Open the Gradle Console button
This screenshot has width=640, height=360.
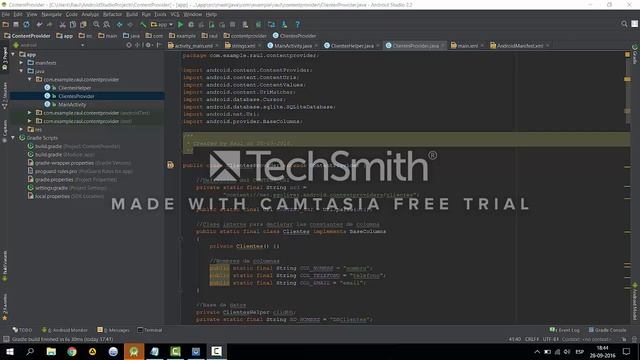pyautogui.click(x=607, y=330)
